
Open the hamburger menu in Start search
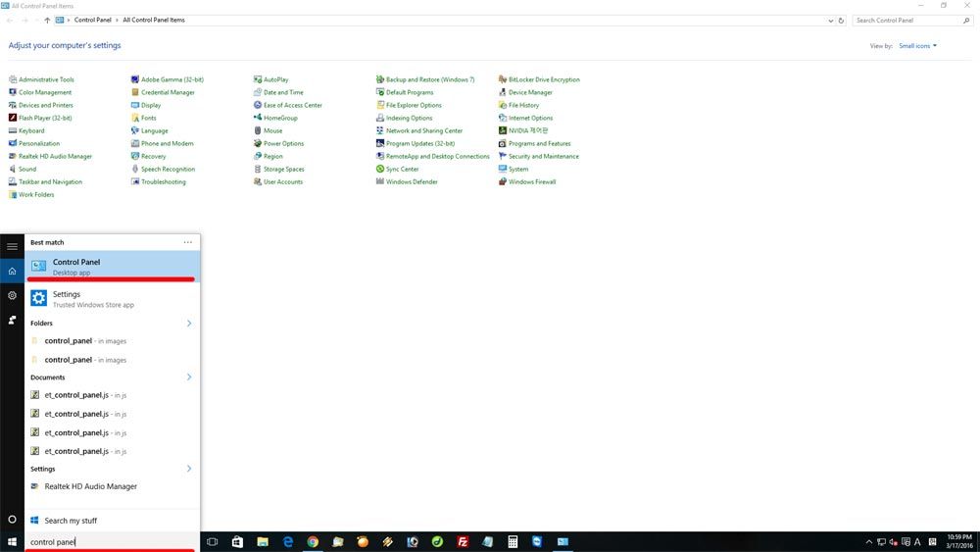coord(12,246)
